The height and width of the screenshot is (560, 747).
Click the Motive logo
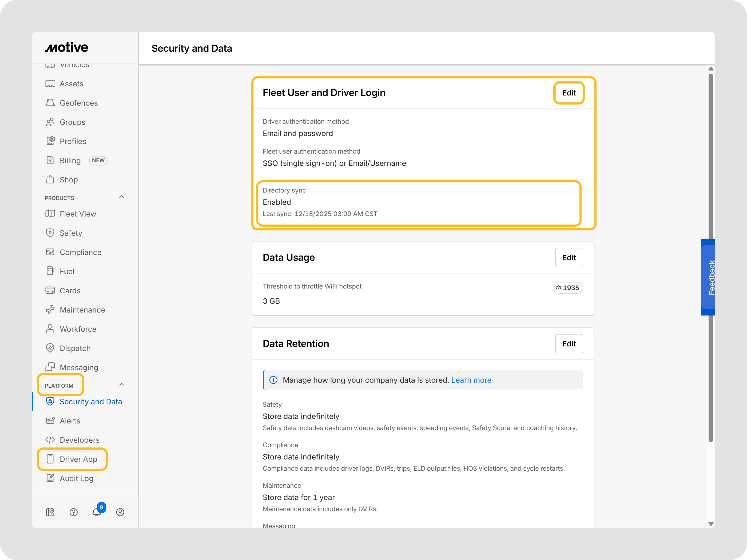tap(66, 47)
